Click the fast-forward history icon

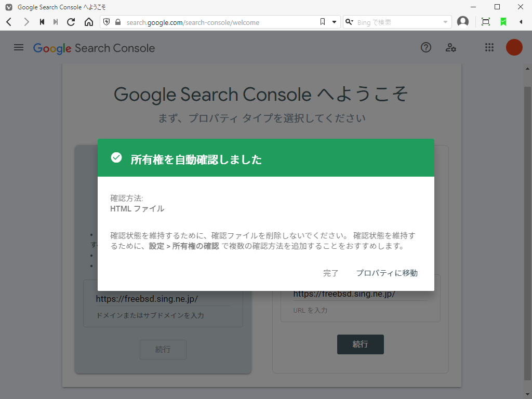(56, 22)
